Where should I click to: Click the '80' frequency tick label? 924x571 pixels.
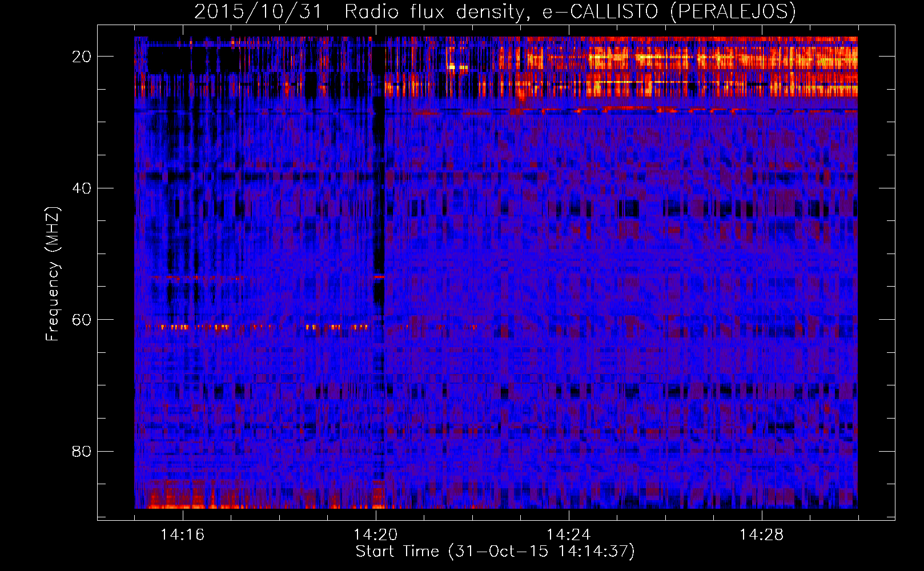pyautogui.click(x=82, y=451)
